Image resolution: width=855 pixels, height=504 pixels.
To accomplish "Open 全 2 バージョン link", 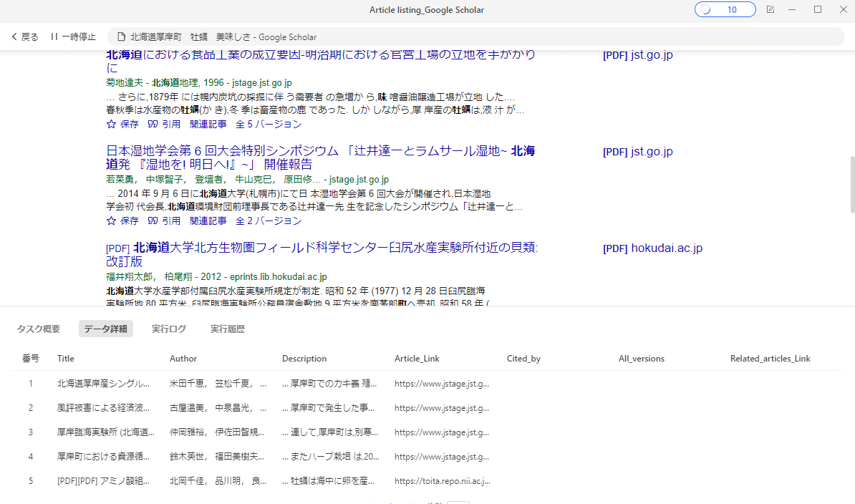I will [x=269, y=220].
